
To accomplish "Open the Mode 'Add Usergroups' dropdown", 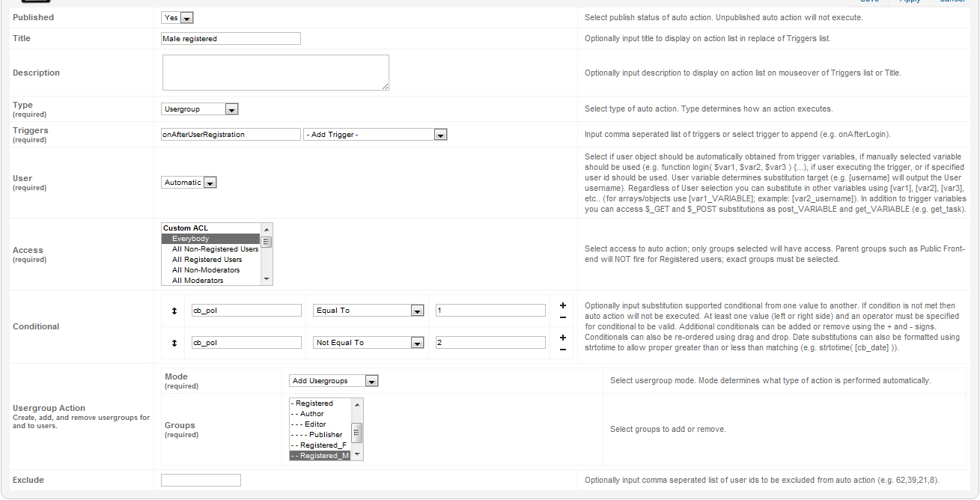I will coord(334,380).
